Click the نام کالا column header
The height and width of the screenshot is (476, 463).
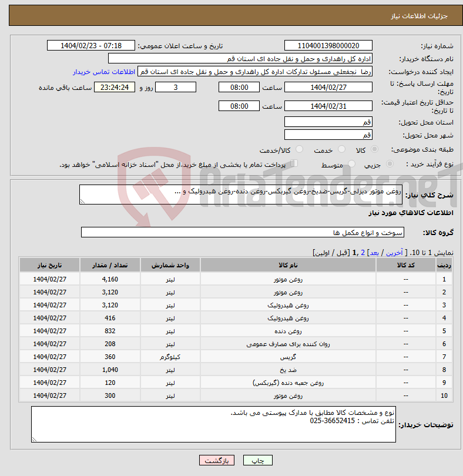[288, 265]
